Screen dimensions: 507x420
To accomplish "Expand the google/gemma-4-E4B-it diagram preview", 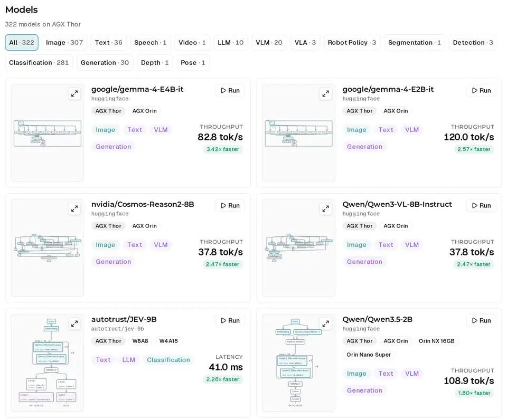I will click(x=74, y=94).
